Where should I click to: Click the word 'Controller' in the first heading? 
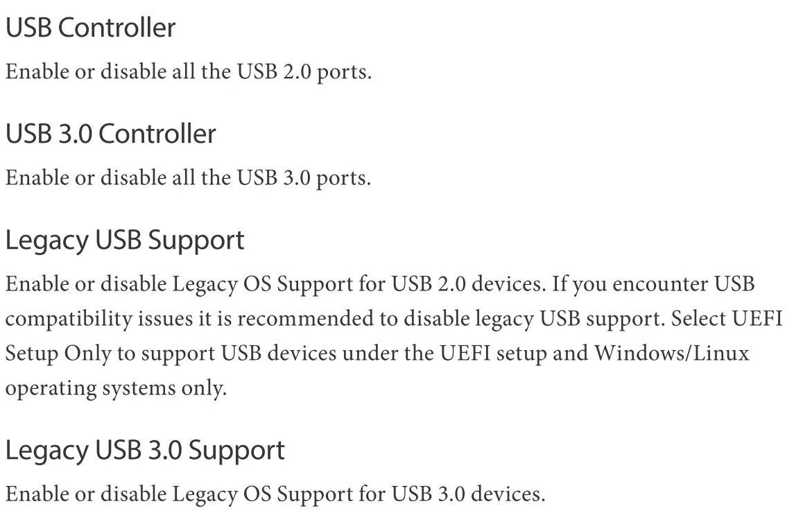tap(117, 28)
